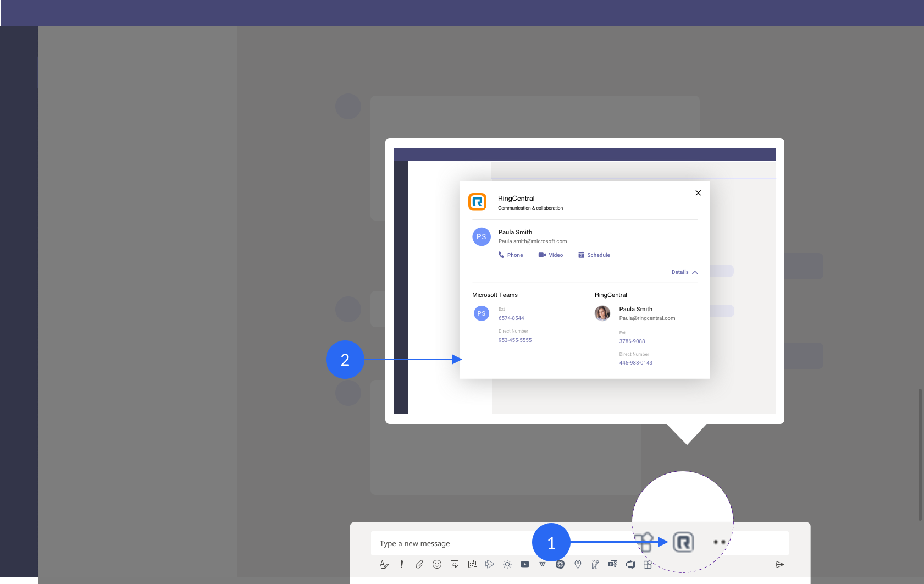Viewport: 924px width, 584px height.
Task: Start a Phone call with Paula Smith
Action: coord(511,255)
